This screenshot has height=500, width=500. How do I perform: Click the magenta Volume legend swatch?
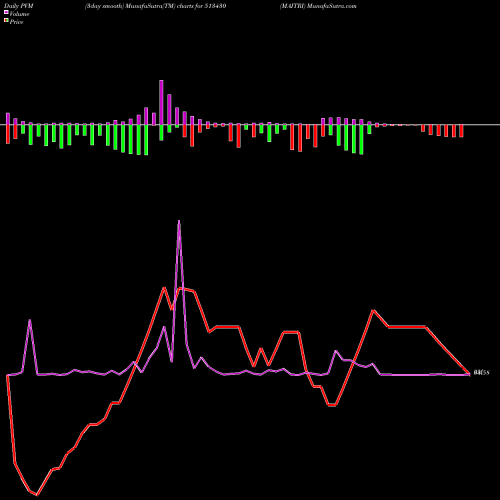click(x=6, y=12)
